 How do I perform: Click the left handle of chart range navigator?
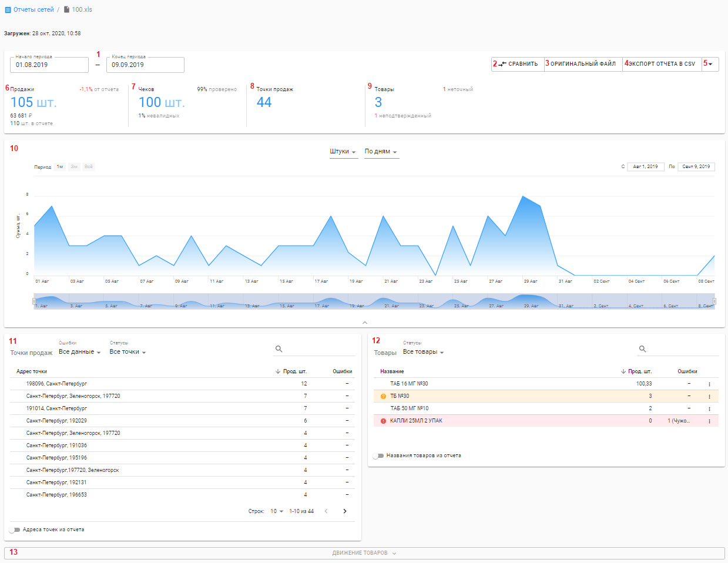[34, 301]
